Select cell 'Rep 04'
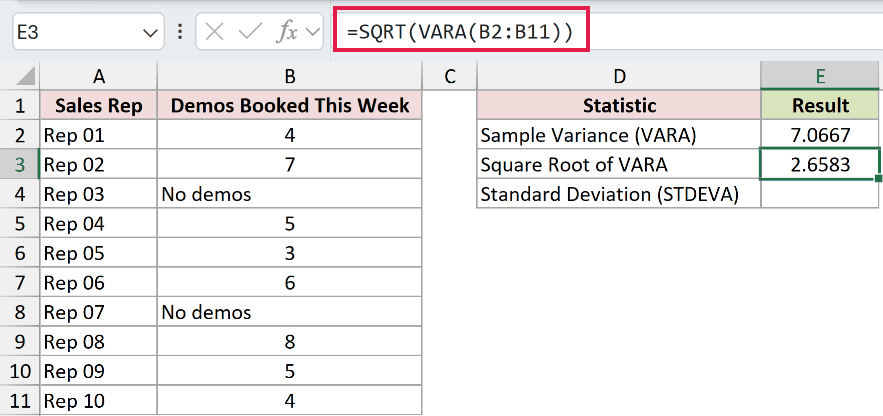The image size is (883, 416). [99, 223]
